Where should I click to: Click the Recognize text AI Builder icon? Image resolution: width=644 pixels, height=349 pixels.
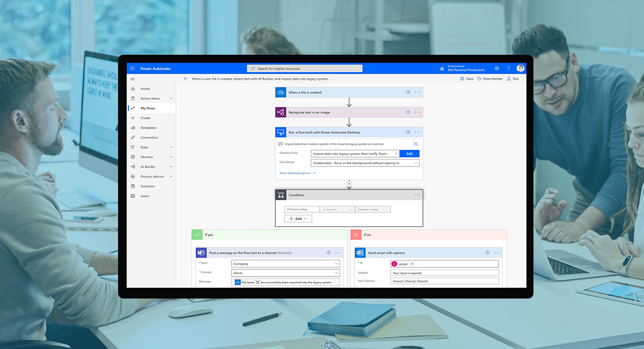[x=280, y=112]
